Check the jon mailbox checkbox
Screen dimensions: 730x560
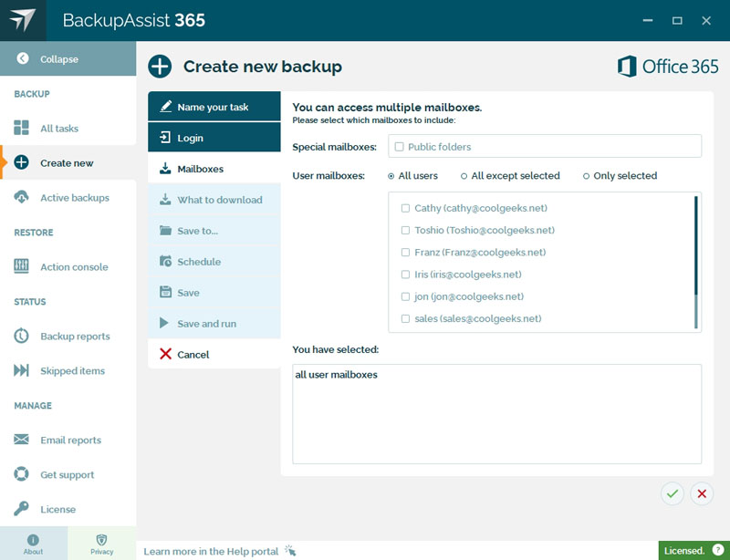point(405,296)
